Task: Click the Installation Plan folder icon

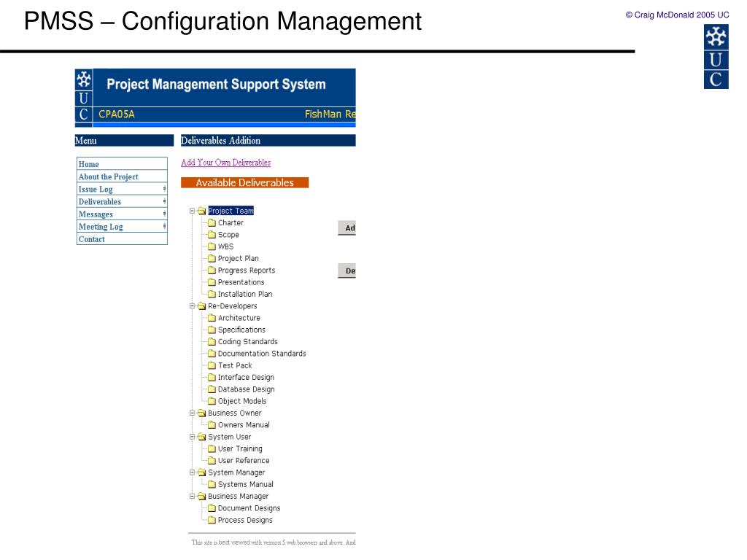Action: point(212,294)
